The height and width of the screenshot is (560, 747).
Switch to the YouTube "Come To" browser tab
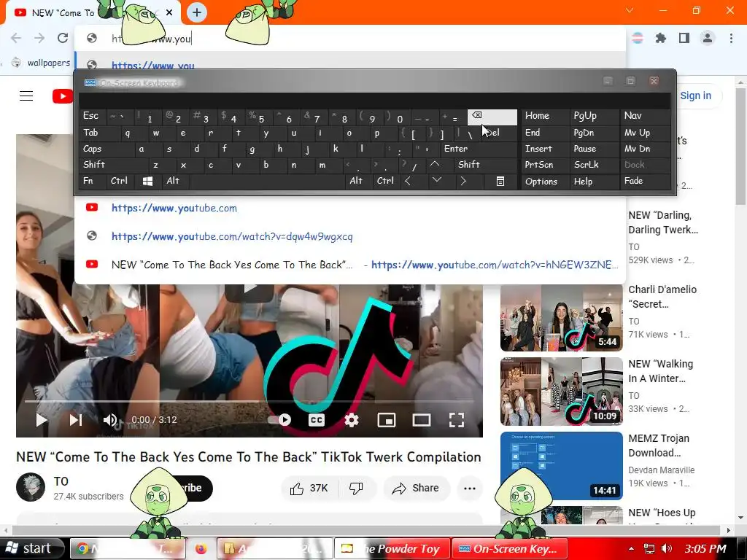[x=93, y=13]
